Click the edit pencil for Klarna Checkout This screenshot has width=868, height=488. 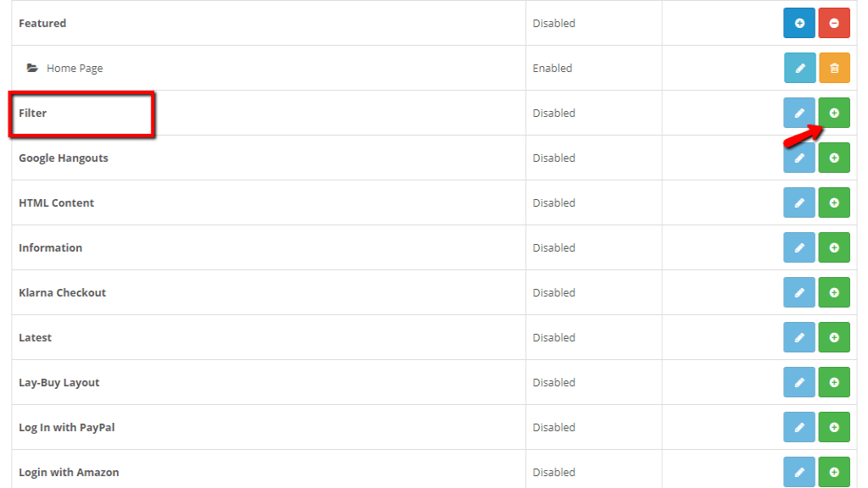(x=798, y=293)
